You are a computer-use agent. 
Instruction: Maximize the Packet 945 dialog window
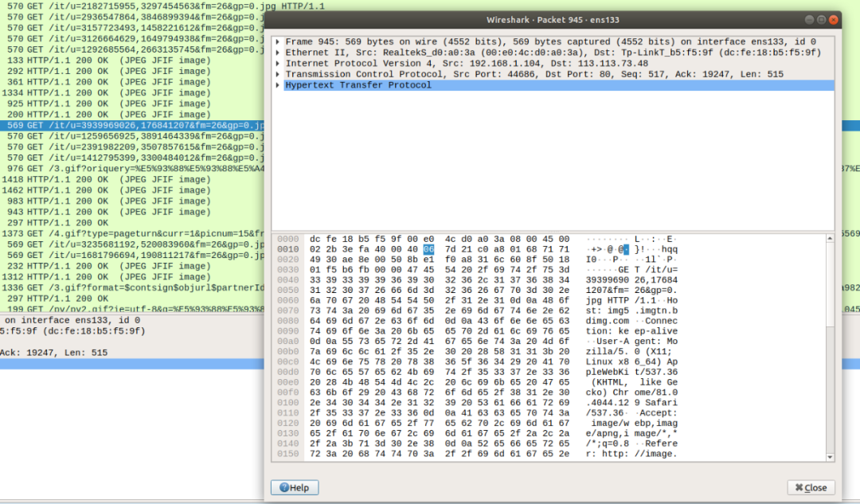coord(821,20)
